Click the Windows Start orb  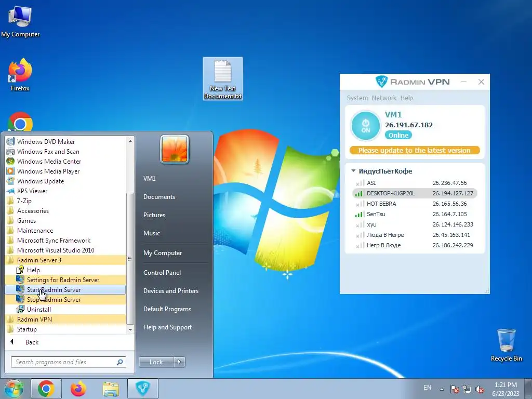[14, 389]
